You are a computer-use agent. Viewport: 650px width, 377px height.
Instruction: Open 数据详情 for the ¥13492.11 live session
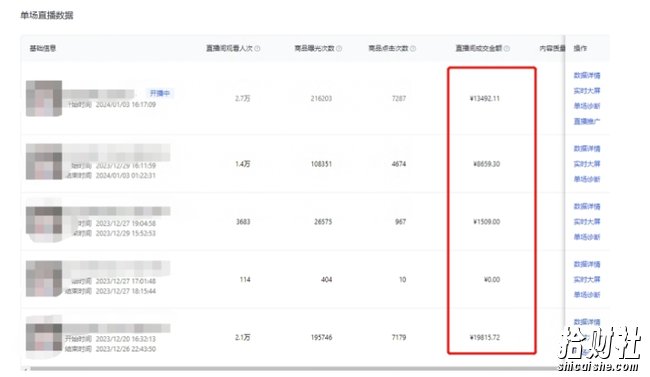(x=587, y=75)
